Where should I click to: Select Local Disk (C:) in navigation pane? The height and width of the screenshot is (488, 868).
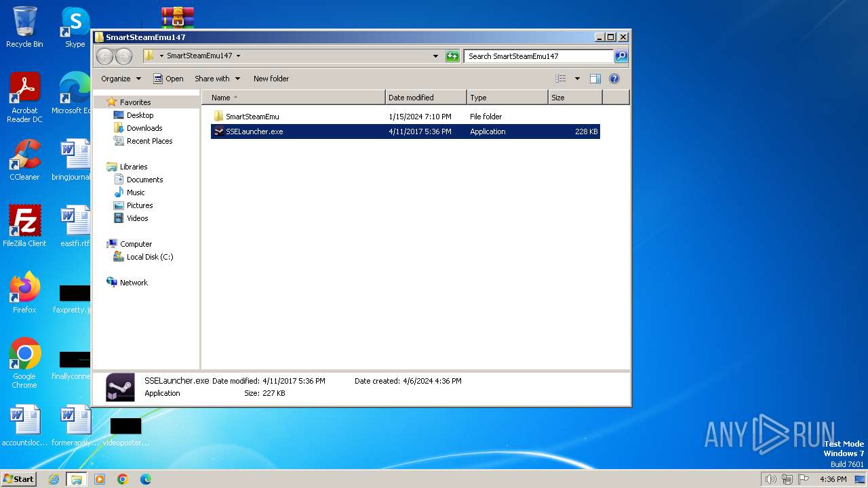coord(149,257)
